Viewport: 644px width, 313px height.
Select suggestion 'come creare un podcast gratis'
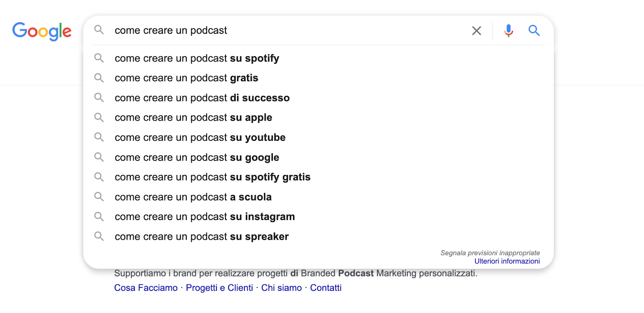pos(318,78)
